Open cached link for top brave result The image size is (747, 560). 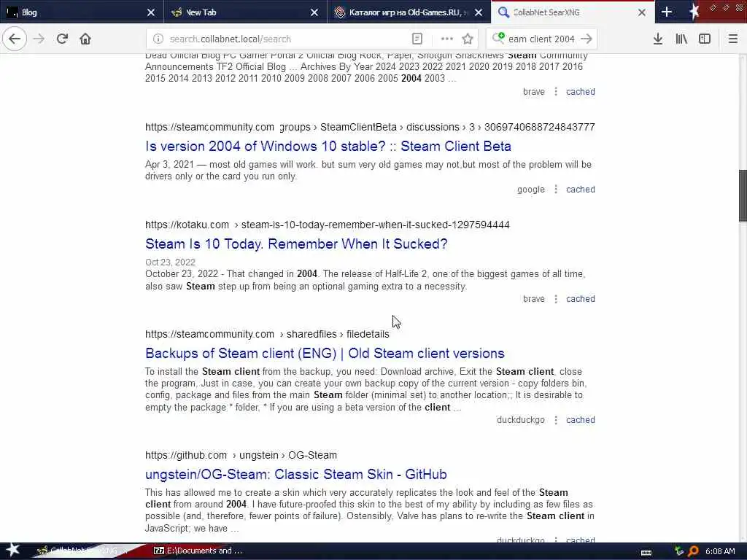point(580,91)
